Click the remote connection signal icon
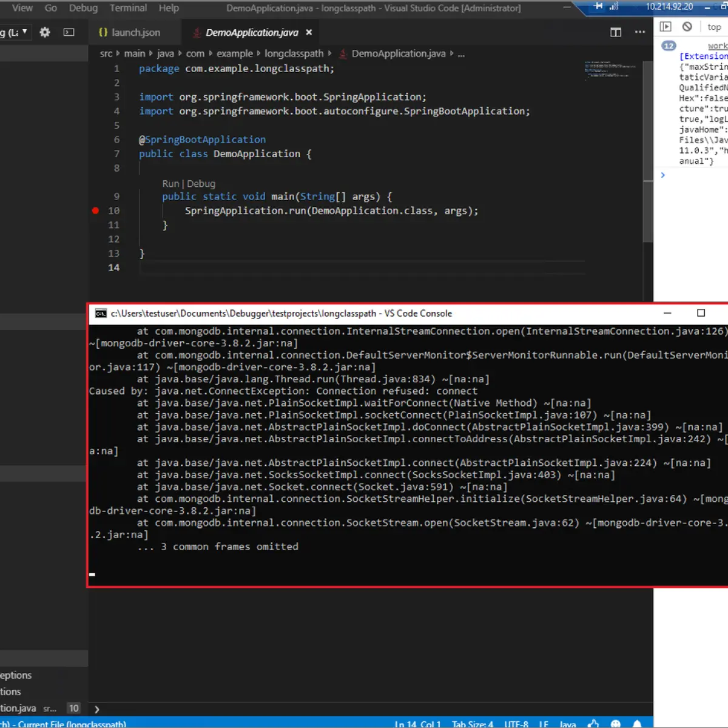This screenshot has width=728, height=728. [x=613, y=6]
